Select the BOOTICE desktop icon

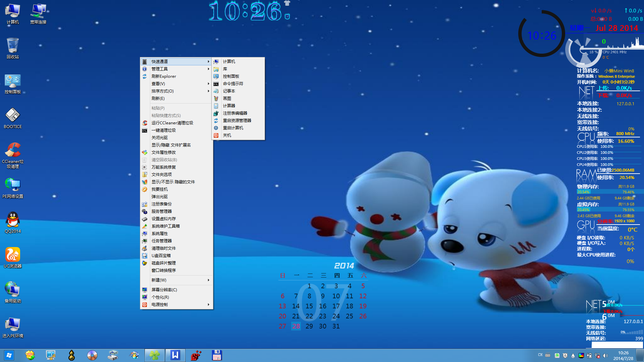click(13, 118)
